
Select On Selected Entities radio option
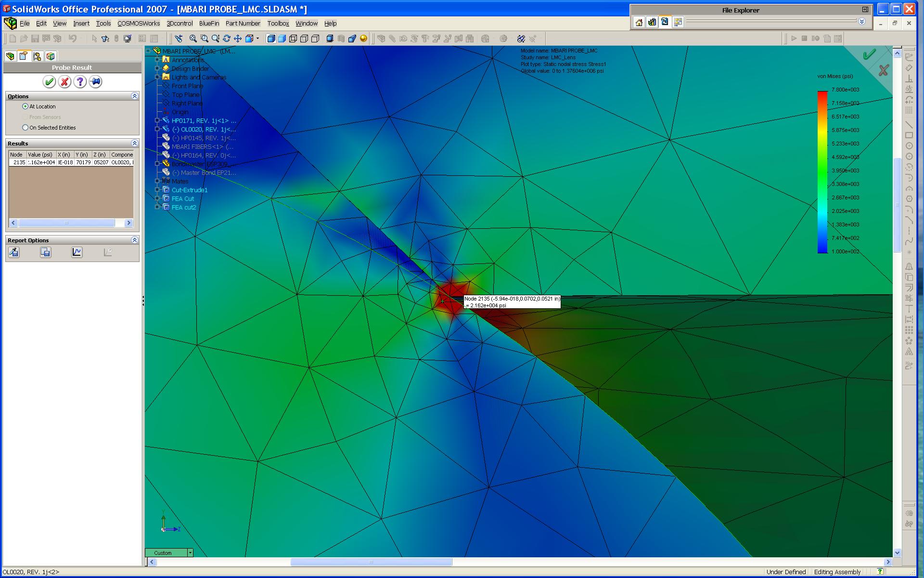[25, 128]
